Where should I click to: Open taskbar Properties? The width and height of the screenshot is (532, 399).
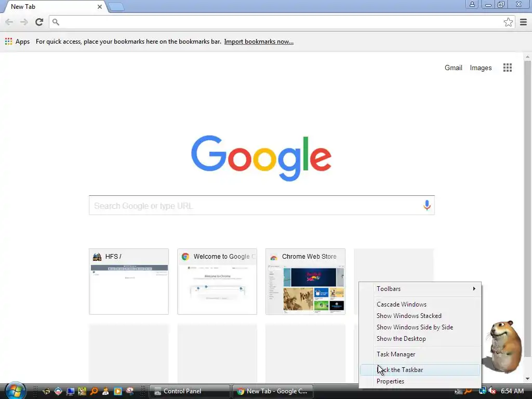(x=420, y=381)
